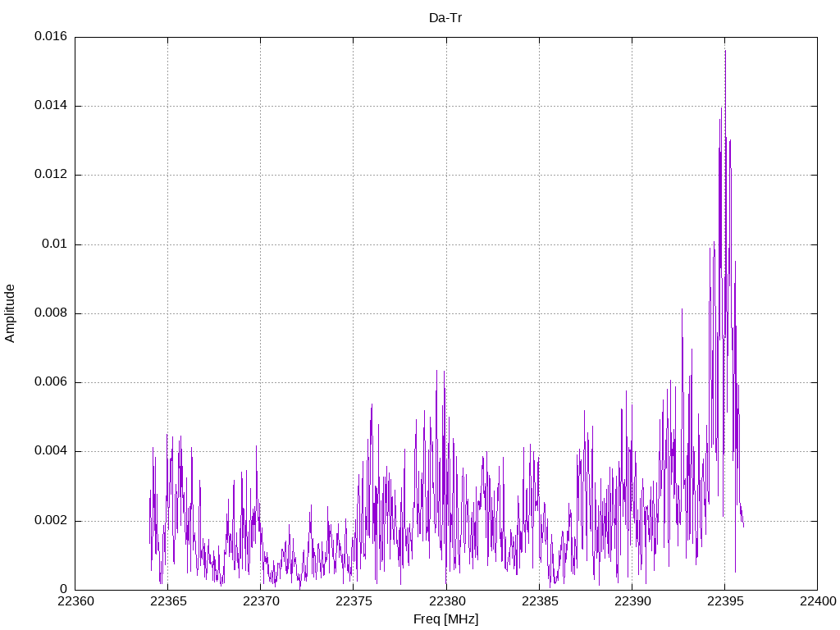Image resolution: width=840 pixels, height=630 pixels.
Task: Click the x-axis tick label 22385
Action: tap(540, 601)
